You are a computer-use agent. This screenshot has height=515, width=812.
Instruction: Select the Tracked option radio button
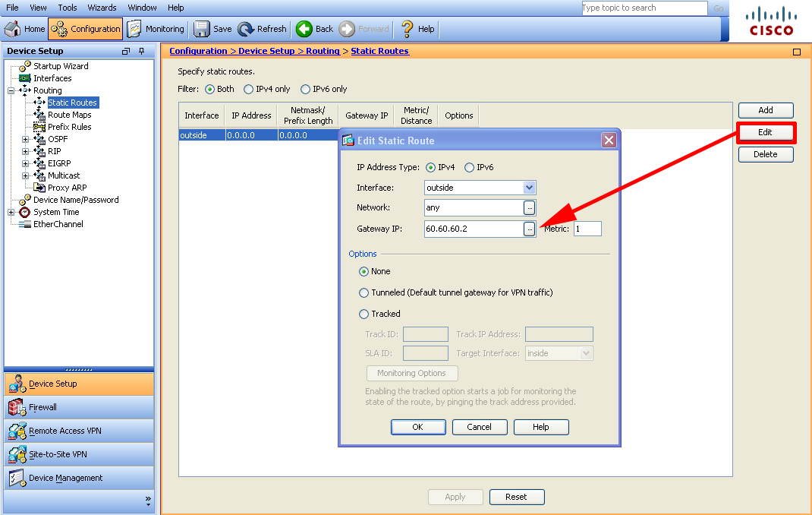[364, 314]
